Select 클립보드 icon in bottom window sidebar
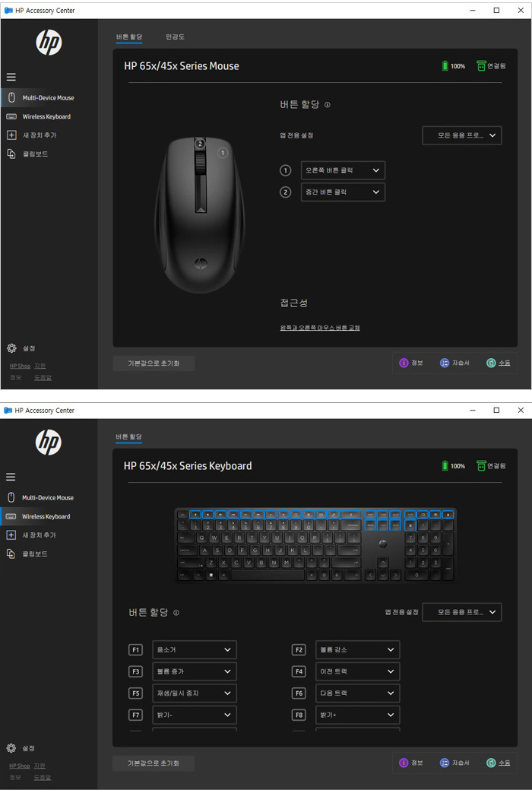 (x=11, y=554)
